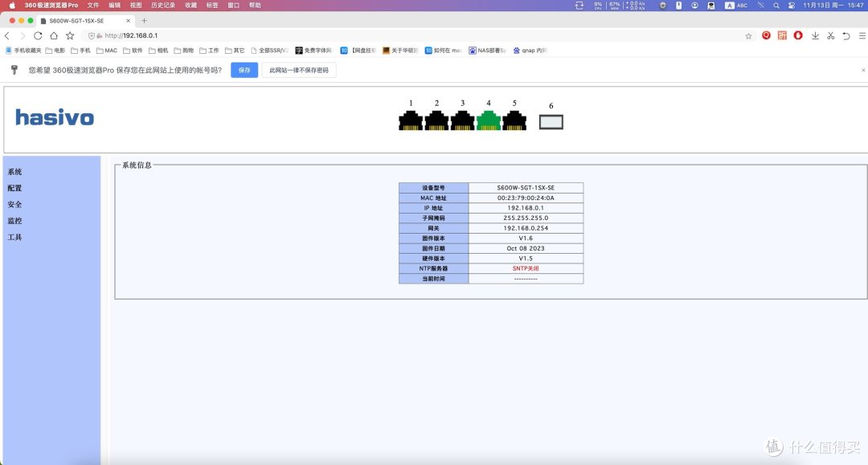Image resolution: width=868 pixels, height=465 pixels.
Task: Open the 软件 bookmark folder
Action: (x=133, y=51)
